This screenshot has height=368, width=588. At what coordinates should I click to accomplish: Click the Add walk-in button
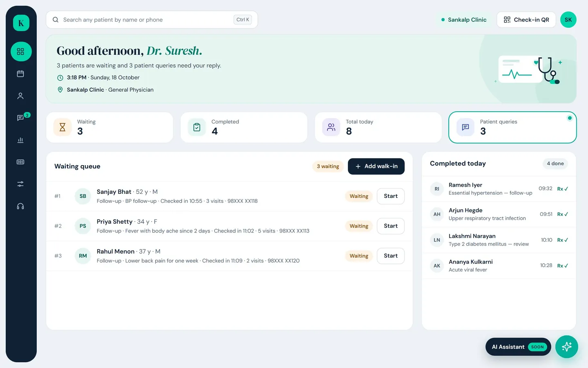point(376,166)
